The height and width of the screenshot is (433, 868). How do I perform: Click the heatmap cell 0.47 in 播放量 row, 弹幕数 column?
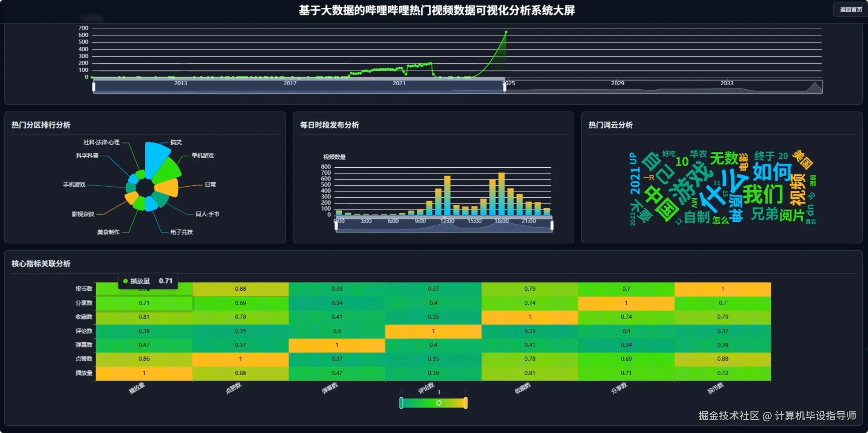337,373
